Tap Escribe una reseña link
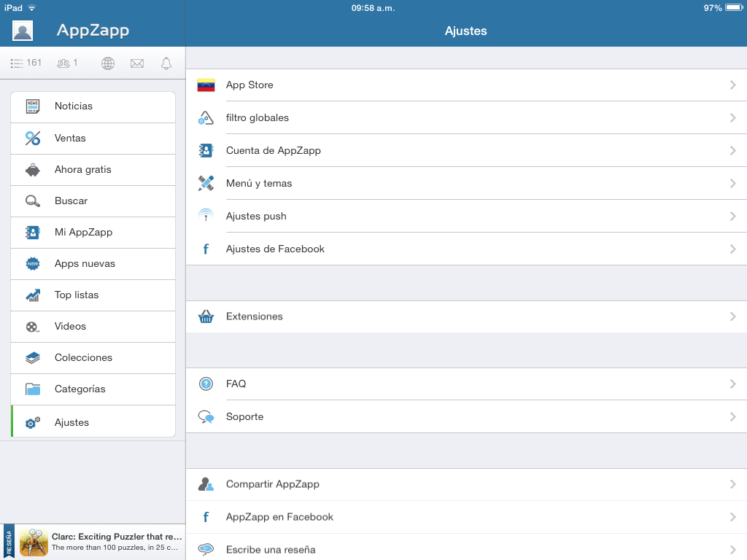This screenshot has width=747, height=560. coord(271,550)
